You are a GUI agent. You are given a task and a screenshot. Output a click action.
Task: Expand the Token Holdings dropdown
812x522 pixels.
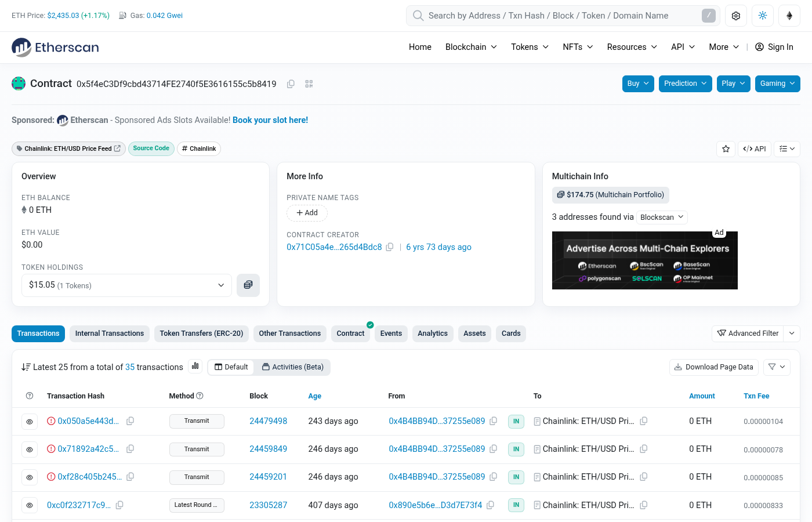pyautogui.click(x=126, y=285)
